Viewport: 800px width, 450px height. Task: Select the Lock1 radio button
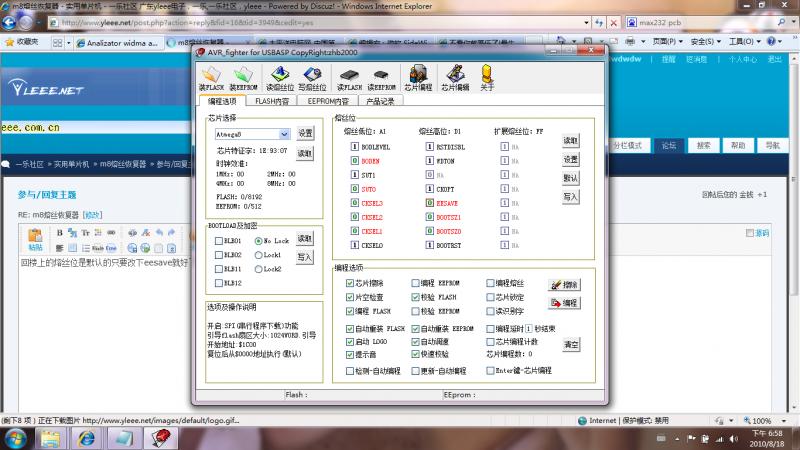point(258,255)
